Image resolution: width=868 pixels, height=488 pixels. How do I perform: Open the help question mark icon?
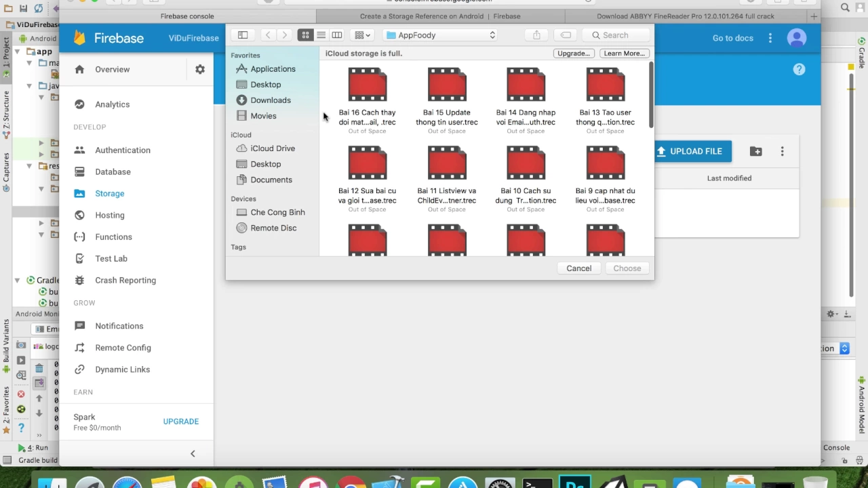(x=799, y=69)
